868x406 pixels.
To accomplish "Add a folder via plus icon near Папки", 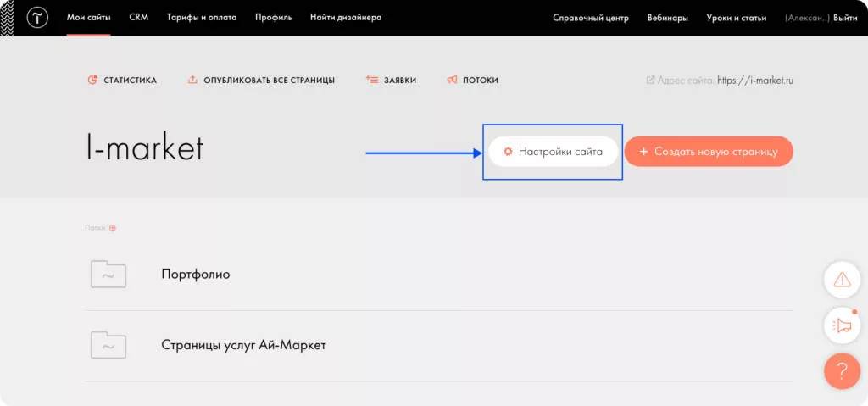I will (x=113, y=228).
